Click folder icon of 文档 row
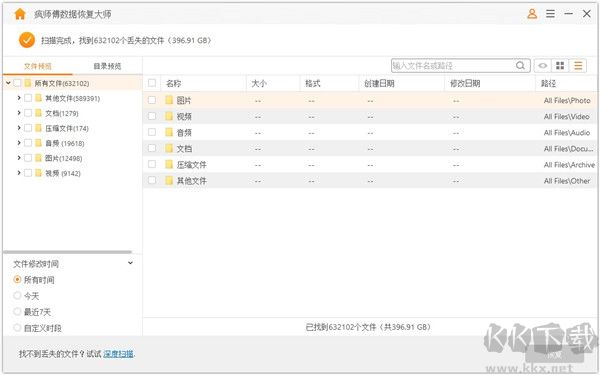The width and height of the screenshot is (600, 375). click(x=169, y=148)
